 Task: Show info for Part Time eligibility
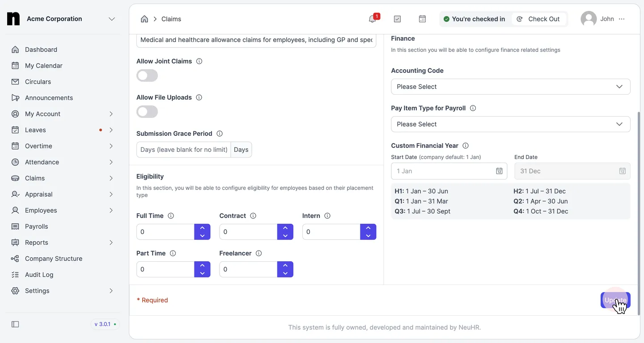tap(173, 253)
